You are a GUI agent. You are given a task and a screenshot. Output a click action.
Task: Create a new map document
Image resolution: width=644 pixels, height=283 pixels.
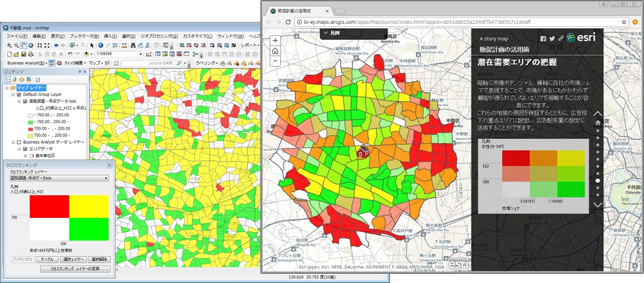pos(9,54)
